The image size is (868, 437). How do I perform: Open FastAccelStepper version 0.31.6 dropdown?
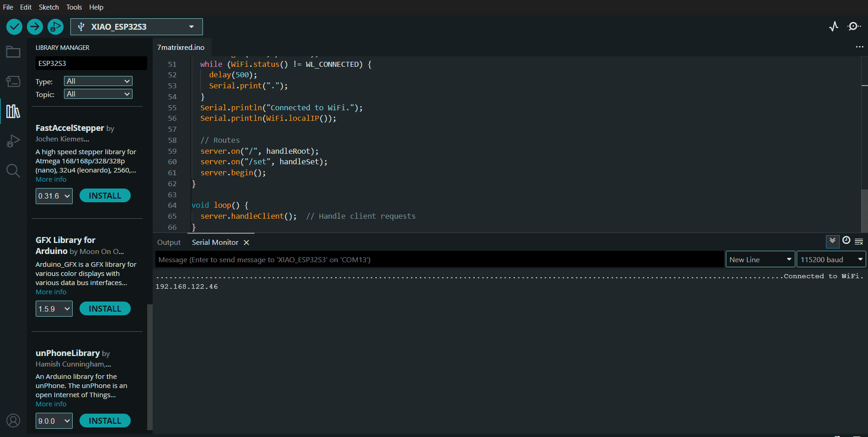54,196
